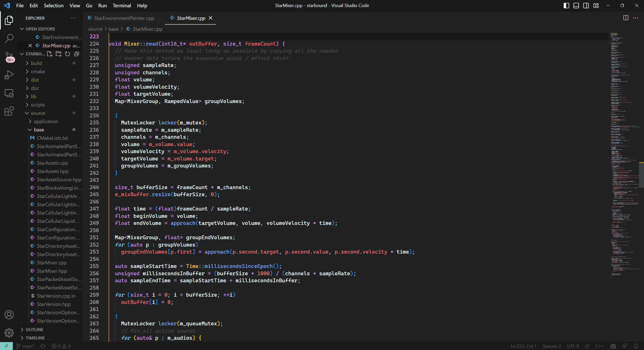Change language mode via C++ indicator
This screenshot has height=350, width=644.
click(x=600, y=346)
